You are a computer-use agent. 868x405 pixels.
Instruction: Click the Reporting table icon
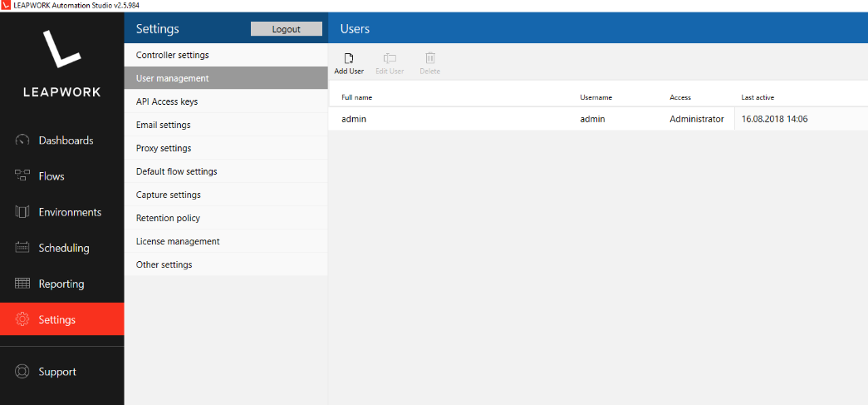click(x=22, y=284)
